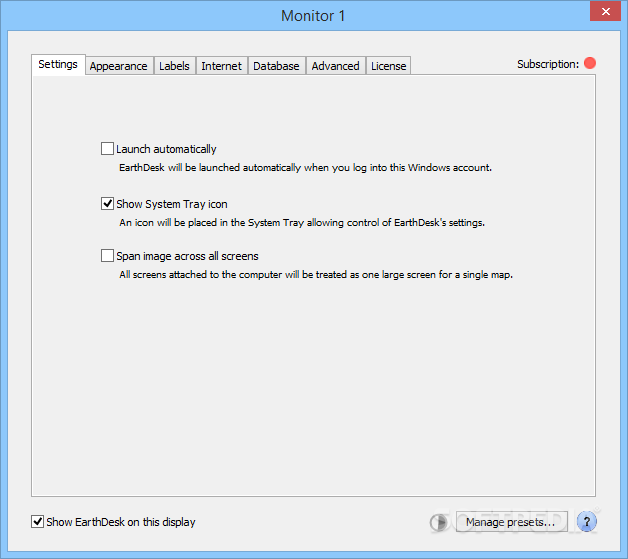
Task: Open the Settings tab
Action: point(58,64)
